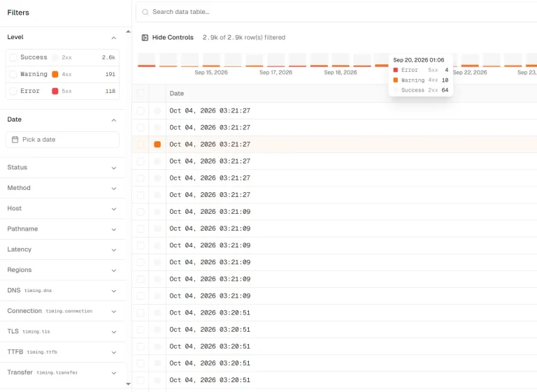
Task: Check the first 03:20:51 row checkbox
Action: tap(141, 312)
